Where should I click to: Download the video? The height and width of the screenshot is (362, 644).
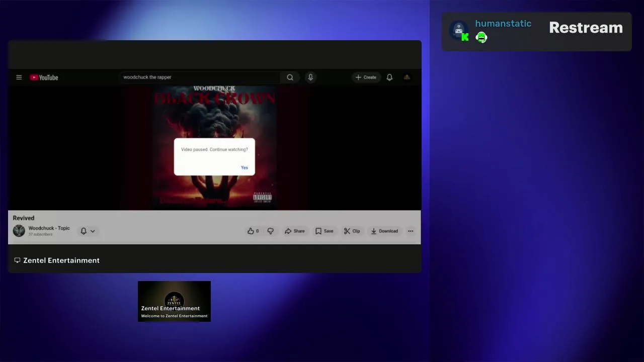(x=384, y=231)
